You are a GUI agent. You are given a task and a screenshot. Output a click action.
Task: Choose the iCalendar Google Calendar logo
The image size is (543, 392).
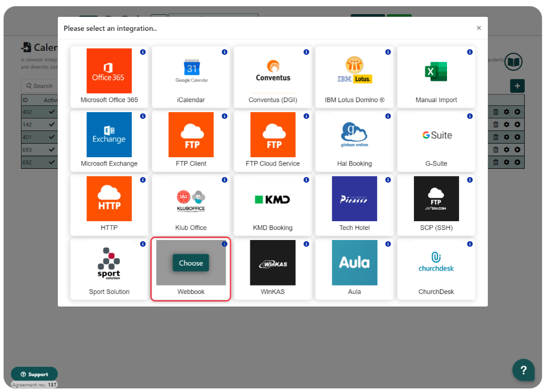coord(191,71)
